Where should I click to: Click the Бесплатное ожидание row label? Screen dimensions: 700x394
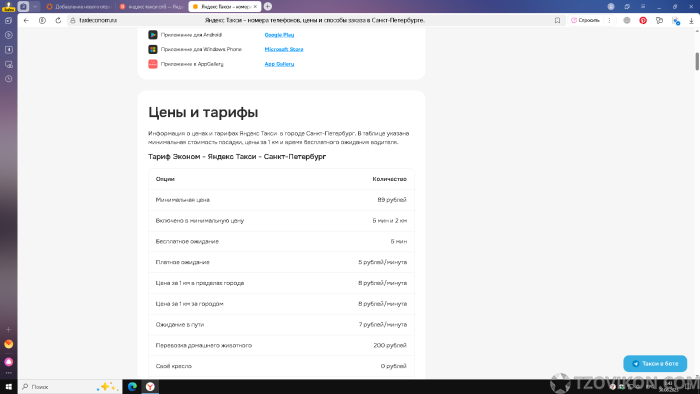(x=187, y=241)
